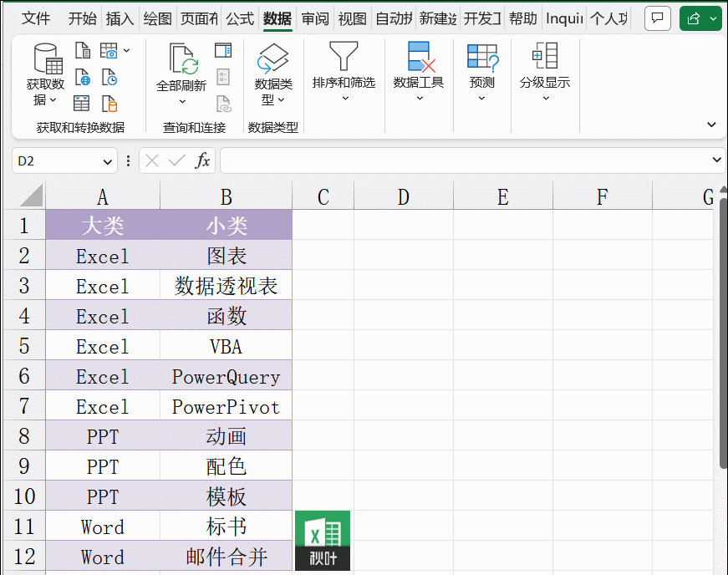728x575 pixels.
Task: Click the From Web globe file icon
Action: (x=83, y=77)
